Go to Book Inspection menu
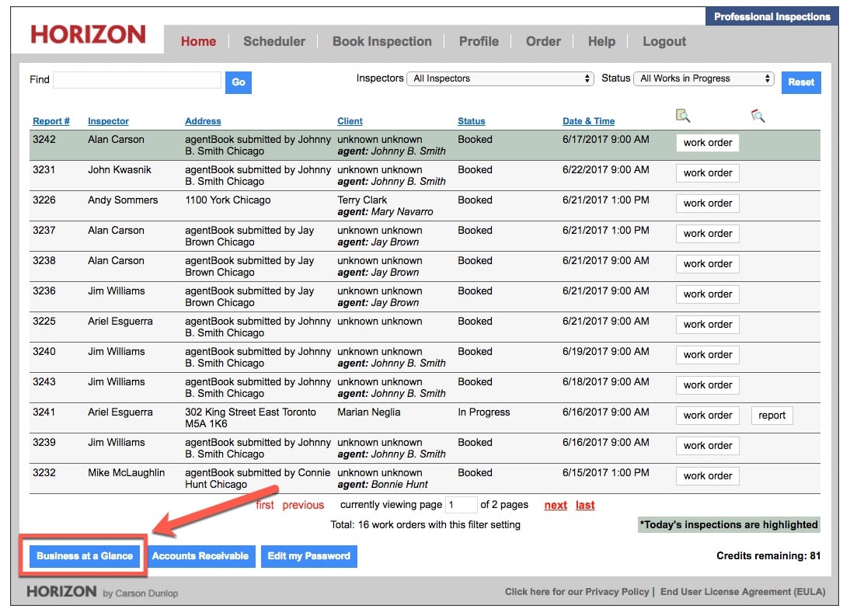Viewport: 850px width, 616px height. [381, 42]
